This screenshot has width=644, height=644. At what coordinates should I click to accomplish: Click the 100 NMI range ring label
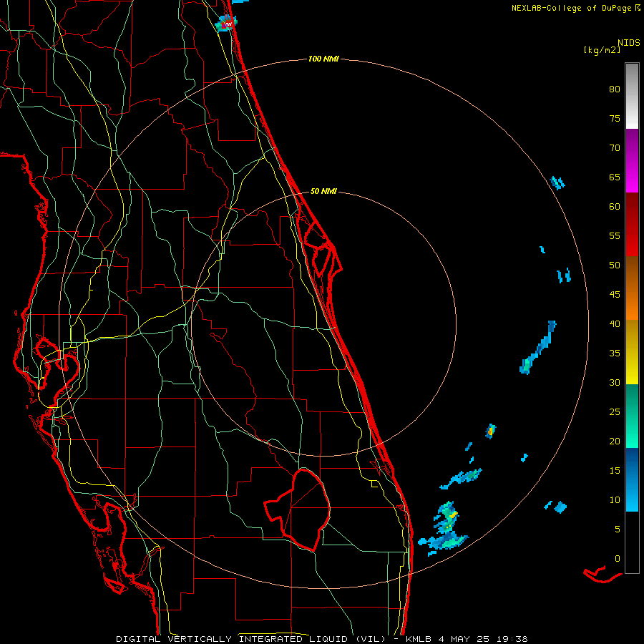tap(323, 59)
